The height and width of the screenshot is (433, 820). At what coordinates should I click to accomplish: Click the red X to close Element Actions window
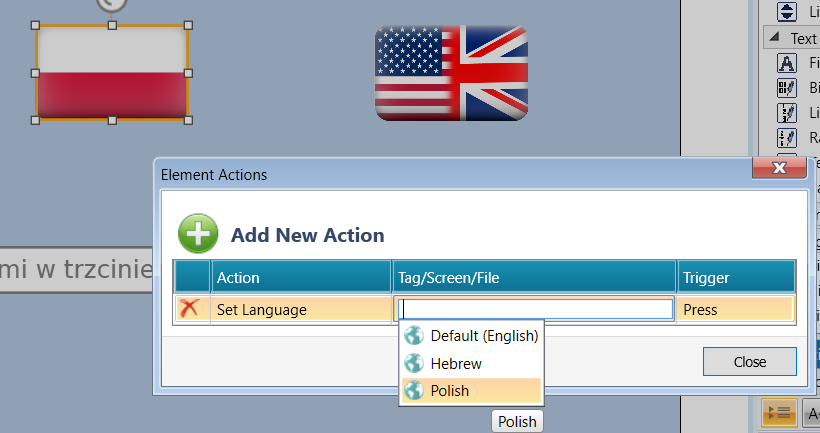pyautogui.click(x=779, y=167)
